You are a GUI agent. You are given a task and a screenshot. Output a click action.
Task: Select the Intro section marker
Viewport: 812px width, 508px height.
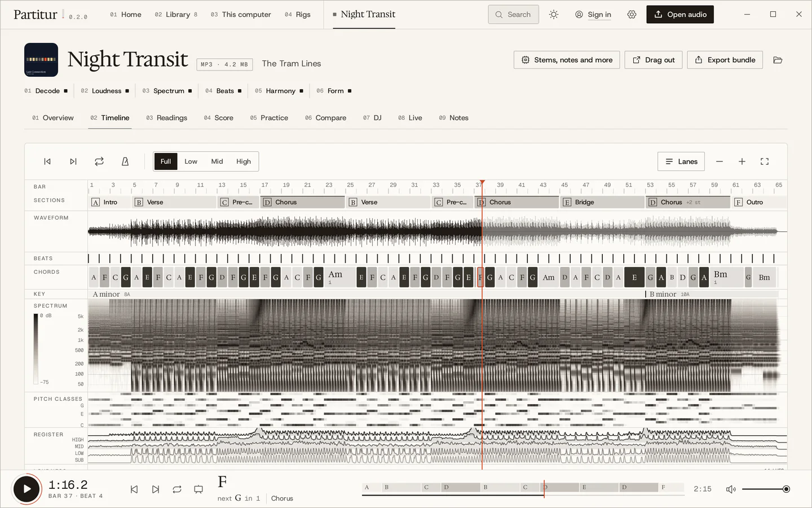coord(110,202)
